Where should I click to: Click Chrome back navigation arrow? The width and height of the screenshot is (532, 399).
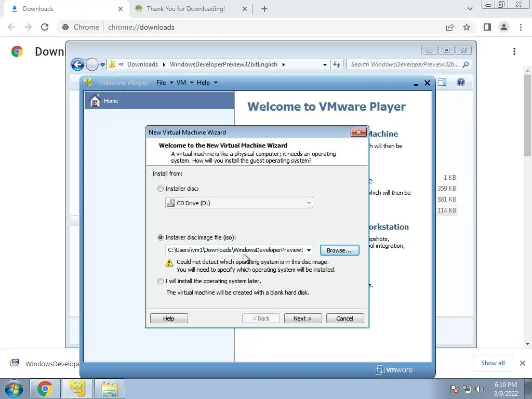click(x=11, y=27)
